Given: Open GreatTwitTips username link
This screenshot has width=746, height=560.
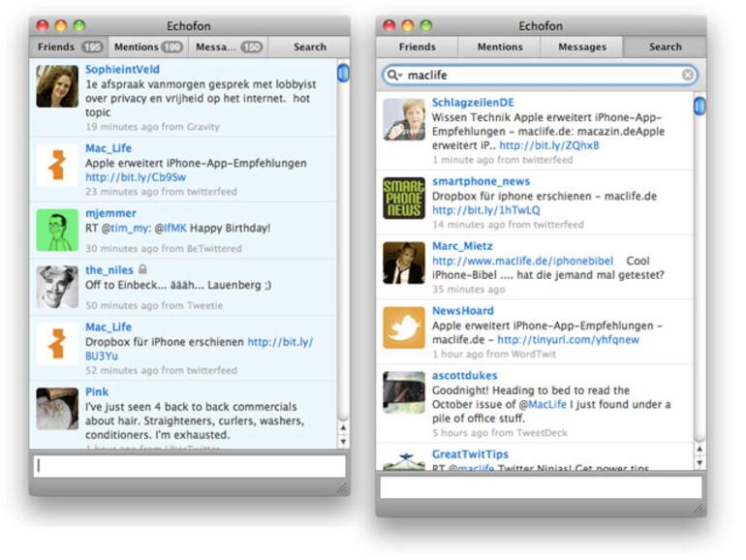Looking at the screenshot, I should tap(470, 454).
